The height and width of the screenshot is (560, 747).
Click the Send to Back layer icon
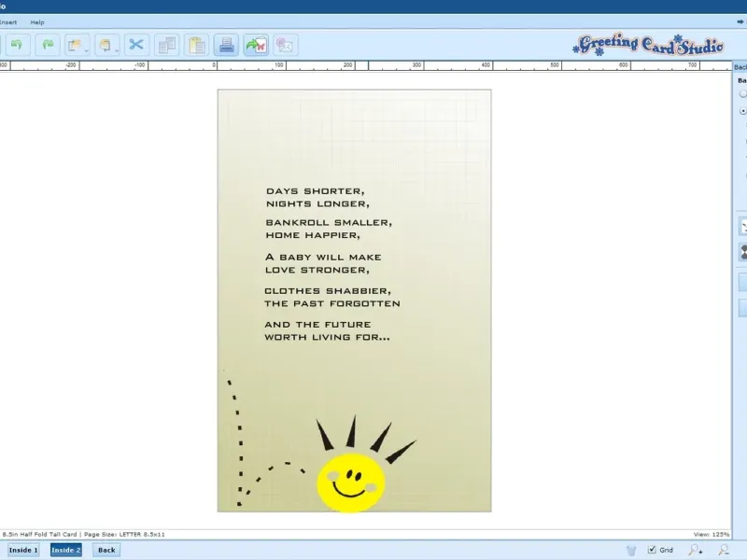point(105,45)
